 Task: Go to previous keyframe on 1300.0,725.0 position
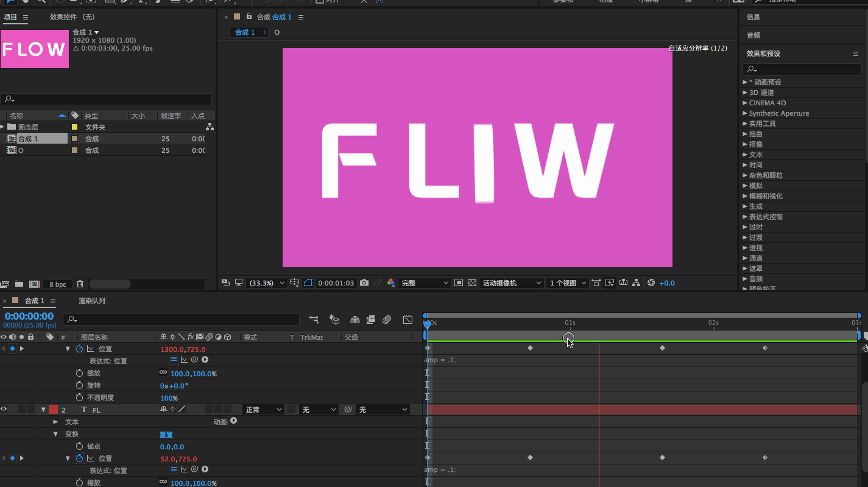(3, 349)
